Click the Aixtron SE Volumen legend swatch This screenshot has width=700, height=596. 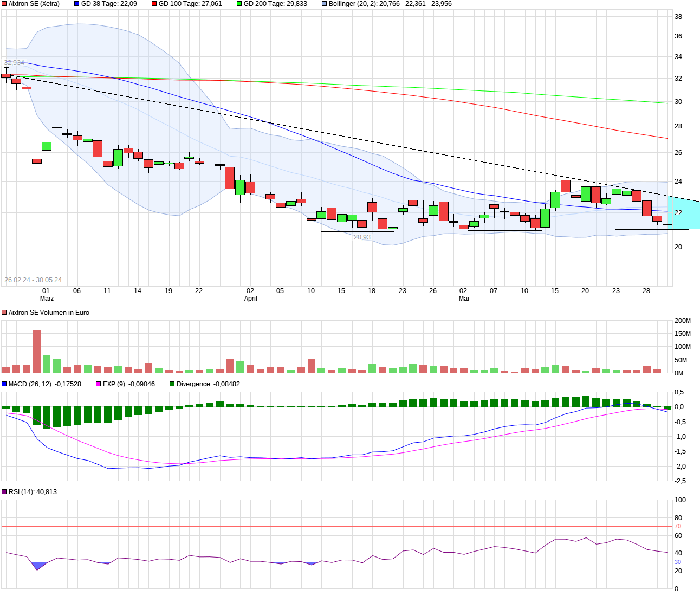pos(4,313)
